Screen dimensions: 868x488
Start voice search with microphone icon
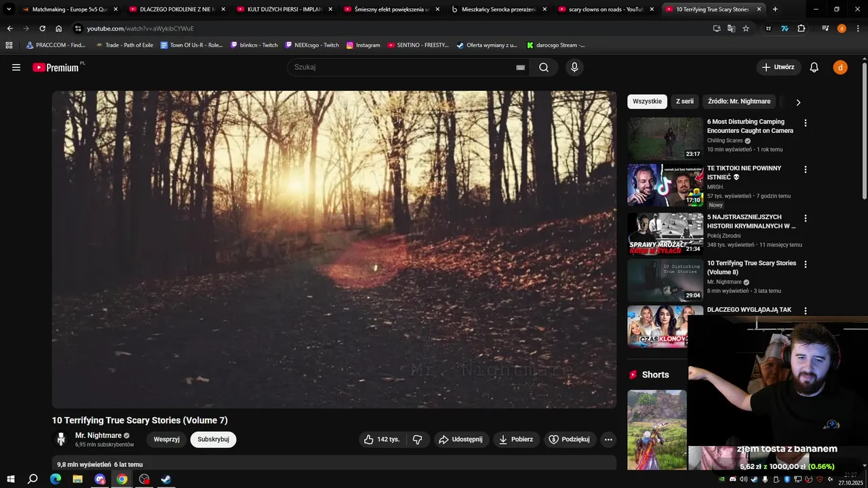pyautogui.click(x=574, y=67)
